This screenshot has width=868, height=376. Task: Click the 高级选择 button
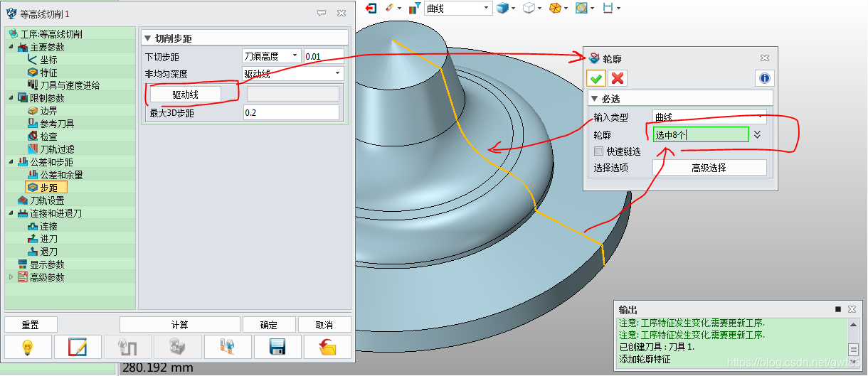click(x=709, y=168)
